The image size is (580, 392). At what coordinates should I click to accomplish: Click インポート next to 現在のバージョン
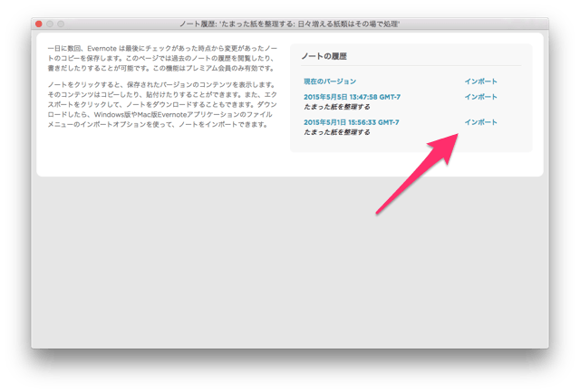tap(480, 81)
